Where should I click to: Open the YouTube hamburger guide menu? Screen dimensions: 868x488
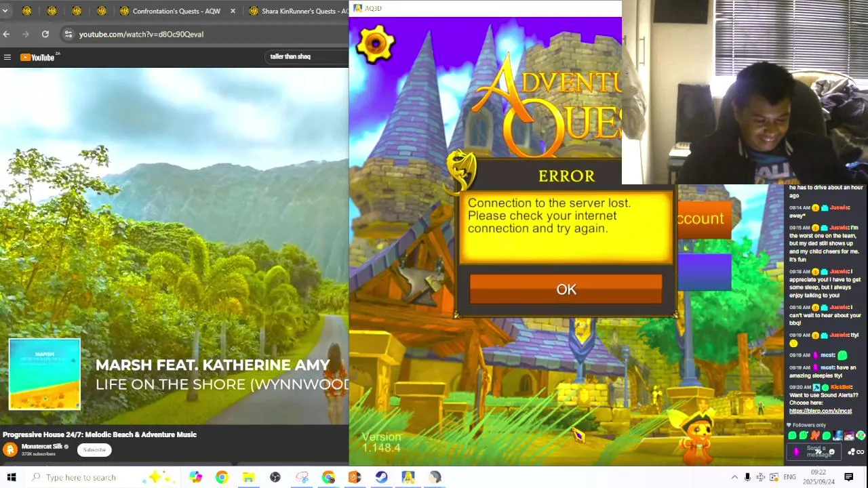coord(7,57)
